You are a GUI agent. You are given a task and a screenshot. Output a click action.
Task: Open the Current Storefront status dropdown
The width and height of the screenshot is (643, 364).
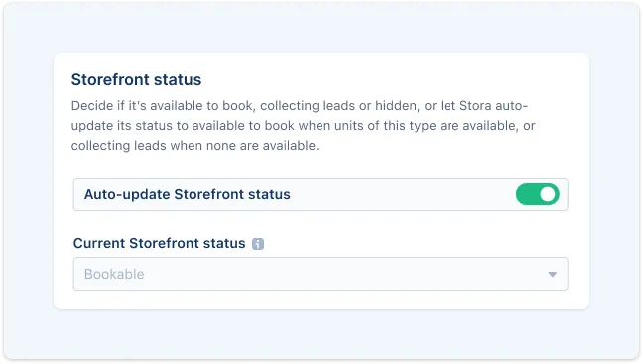coord(321,274)
